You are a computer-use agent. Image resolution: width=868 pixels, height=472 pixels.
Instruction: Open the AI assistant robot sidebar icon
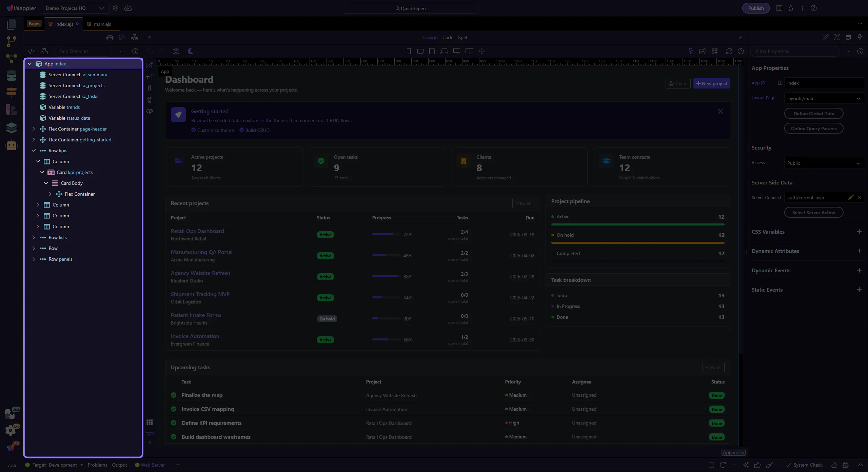[x=11, y=145]
